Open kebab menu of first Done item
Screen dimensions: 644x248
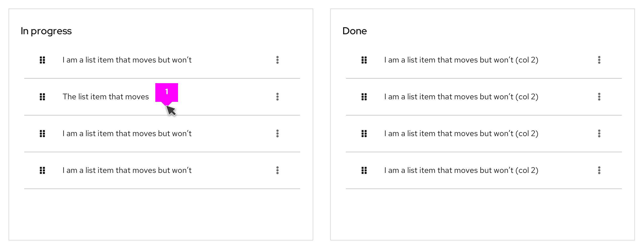599,60
